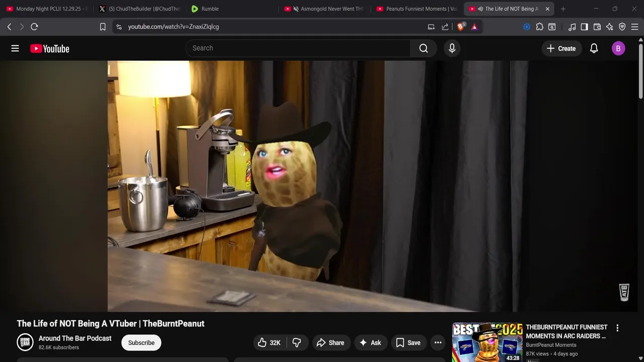Open THEBURNTPEANUT FUNNIEST MOMENTS thumbnail
Viewport: 644px width, 362px height.
(487, 342)
